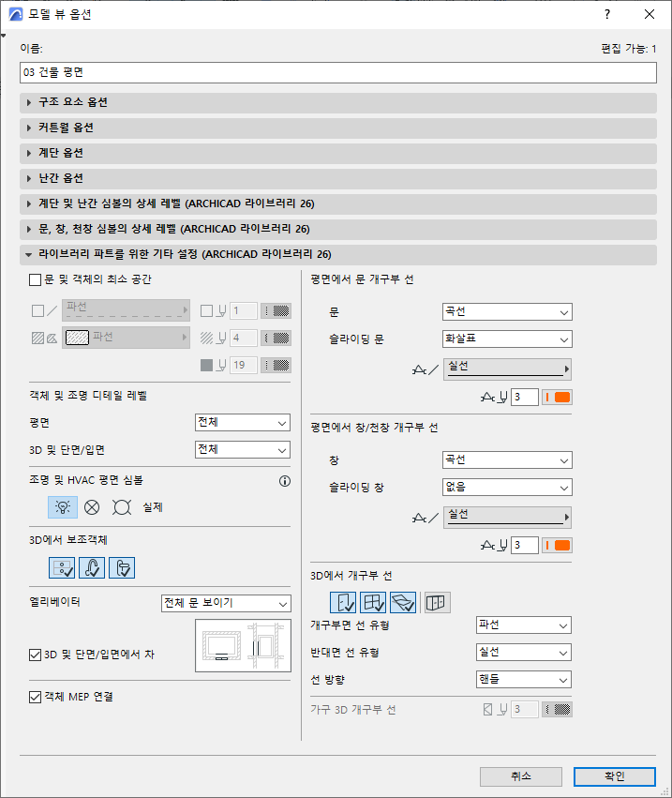Viewport: 672px width, 798px height.
Task: Expand 문, 창, 천창 심볼의 상세 레벨 section
Action: coord(338,230)
